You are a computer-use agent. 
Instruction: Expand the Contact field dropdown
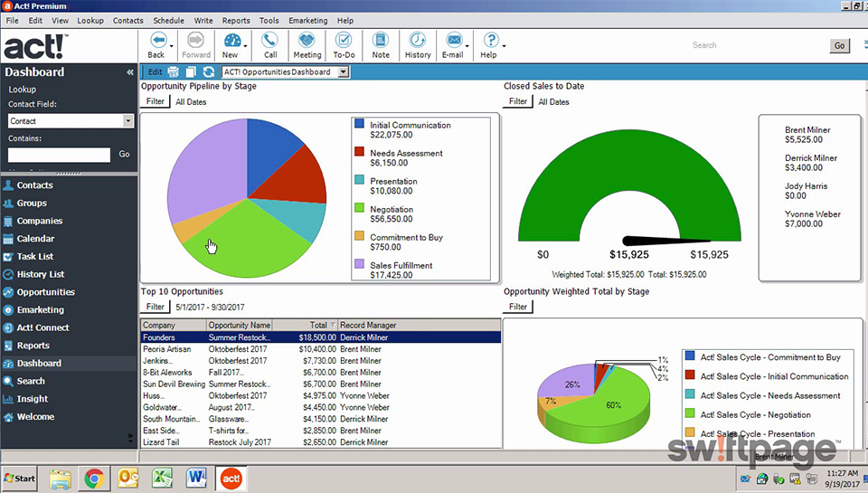click(127, 120)
